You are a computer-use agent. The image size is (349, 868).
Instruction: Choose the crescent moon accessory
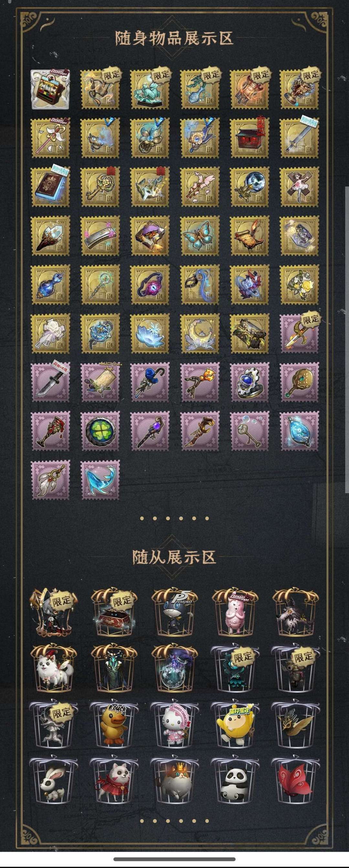coord(200,333)
